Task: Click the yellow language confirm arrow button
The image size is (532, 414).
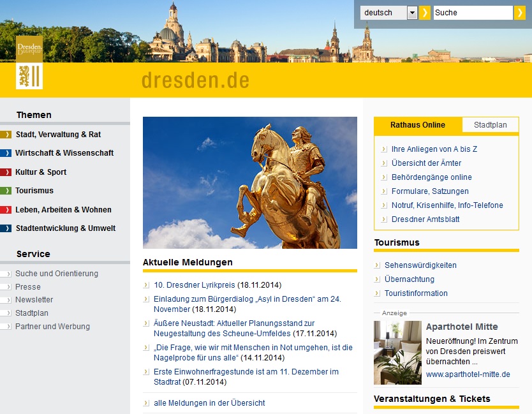Action: [x=425, y=13]
